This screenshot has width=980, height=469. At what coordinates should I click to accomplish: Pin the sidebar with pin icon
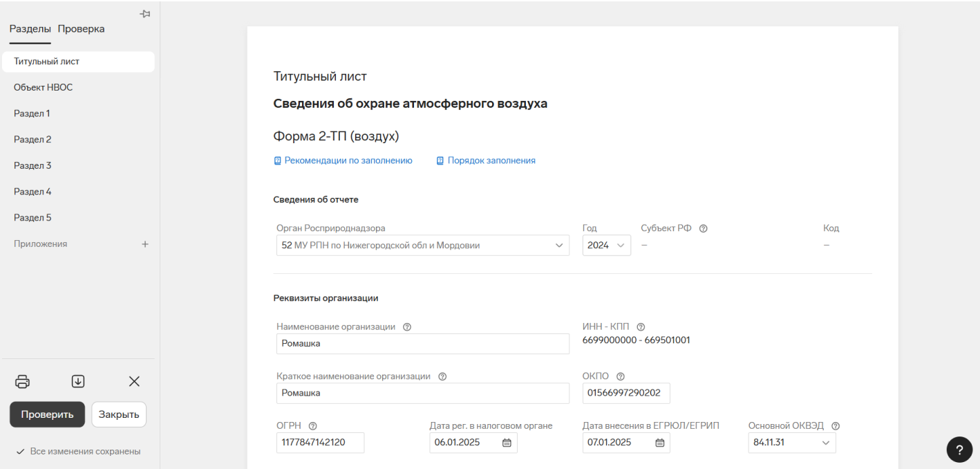[x=145, y=15]
